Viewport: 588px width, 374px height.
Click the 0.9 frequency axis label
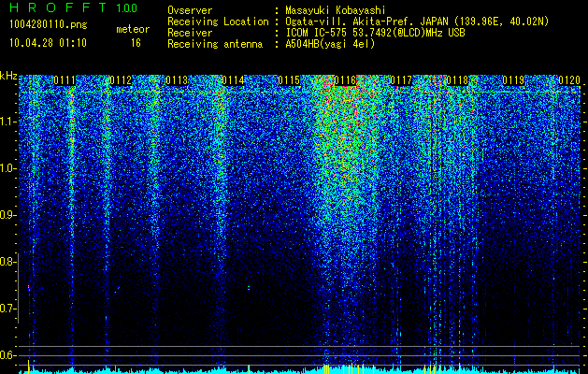[7, 215]
